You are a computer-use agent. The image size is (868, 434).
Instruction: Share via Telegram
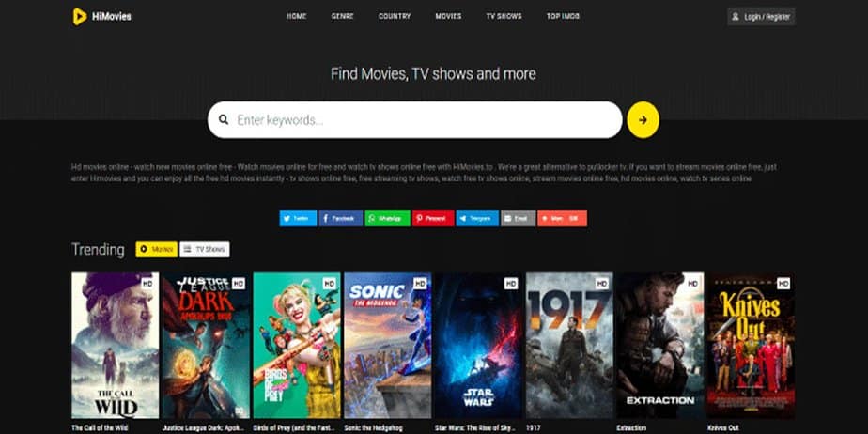click(x=477, y=218)
